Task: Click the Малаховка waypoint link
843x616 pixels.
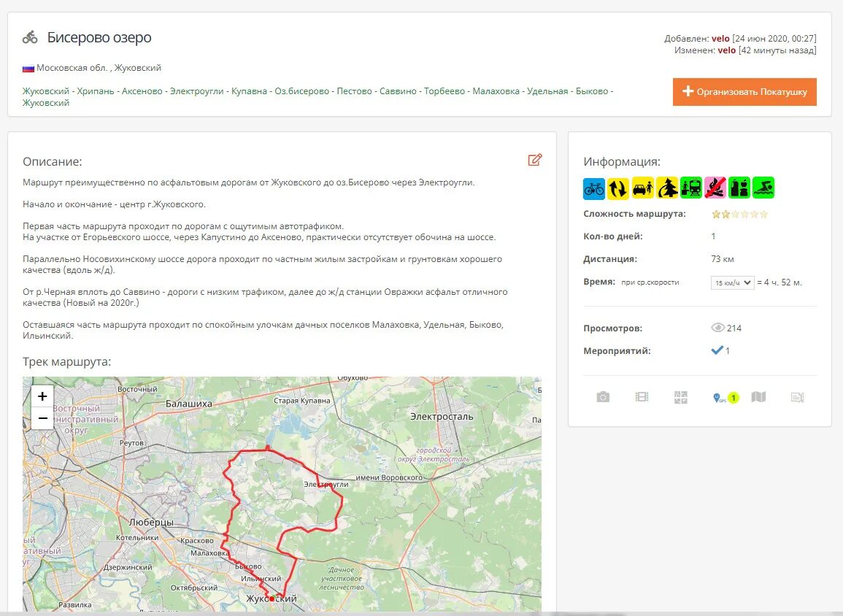Action: point(496,91)
